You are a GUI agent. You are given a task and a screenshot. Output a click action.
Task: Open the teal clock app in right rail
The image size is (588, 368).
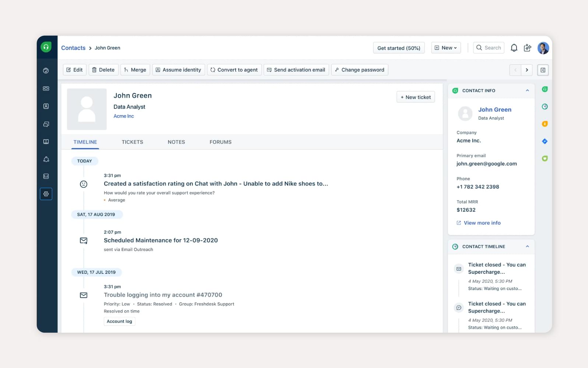tap(545, 106)
